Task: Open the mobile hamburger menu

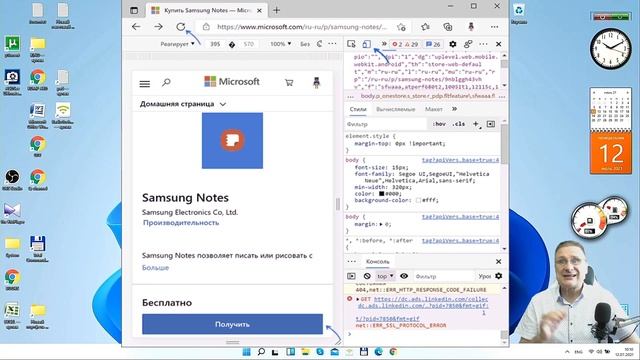Action: 144,84
